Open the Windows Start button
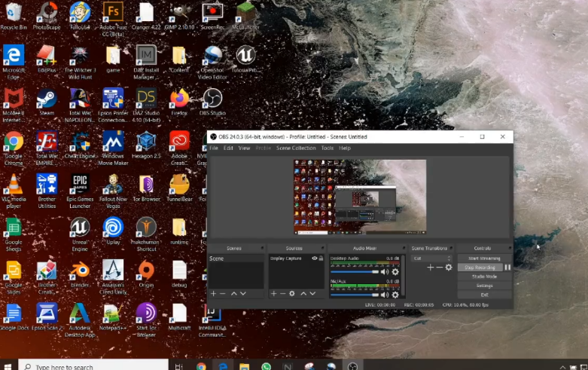Image resolution: width=588 pixels, height=370 pixels. point(8,366)
